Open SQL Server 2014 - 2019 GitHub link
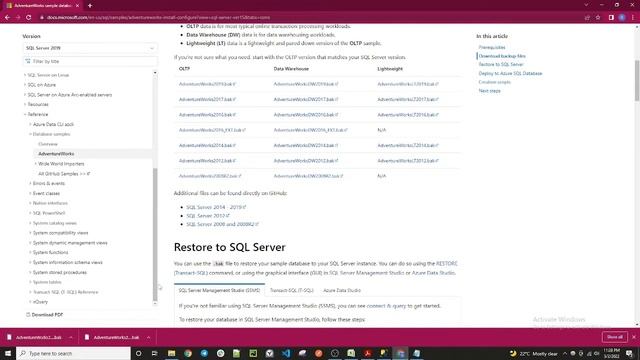Viewport: 640px width, 360px height. pos(216,207)
